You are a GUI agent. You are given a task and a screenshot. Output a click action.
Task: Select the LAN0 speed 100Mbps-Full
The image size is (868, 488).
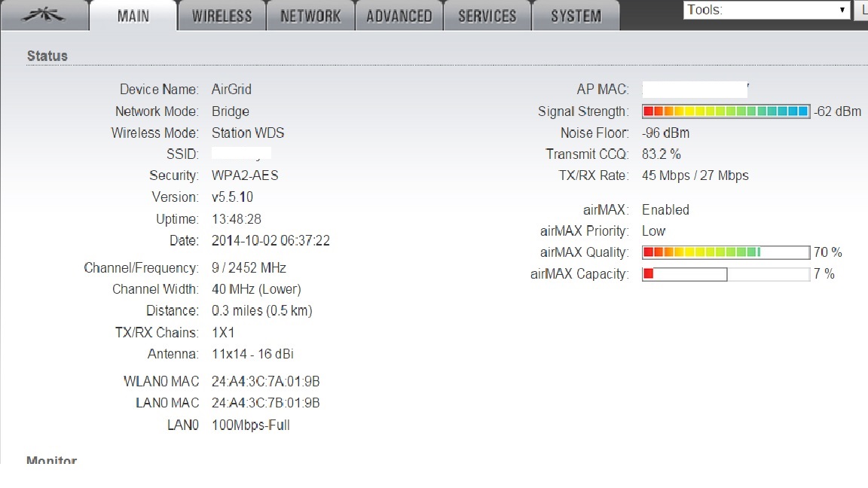tap(251, 425)
